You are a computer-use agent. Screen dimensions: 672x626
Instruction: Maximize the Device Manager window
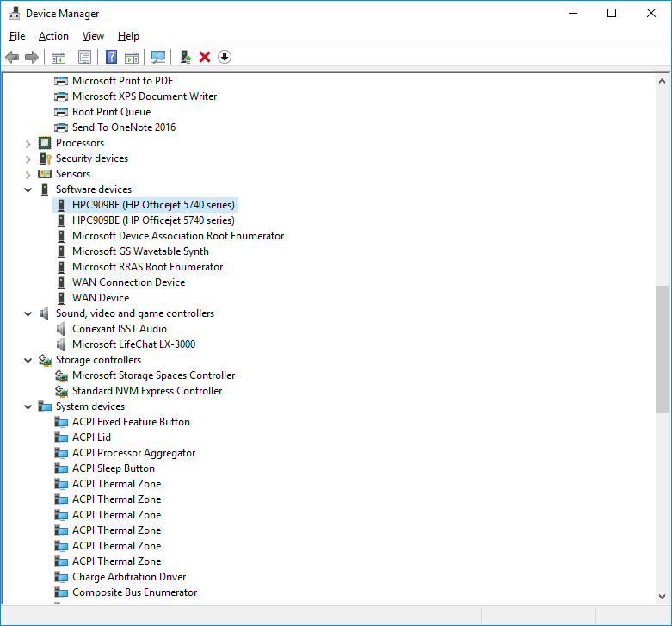click(612, 13)
